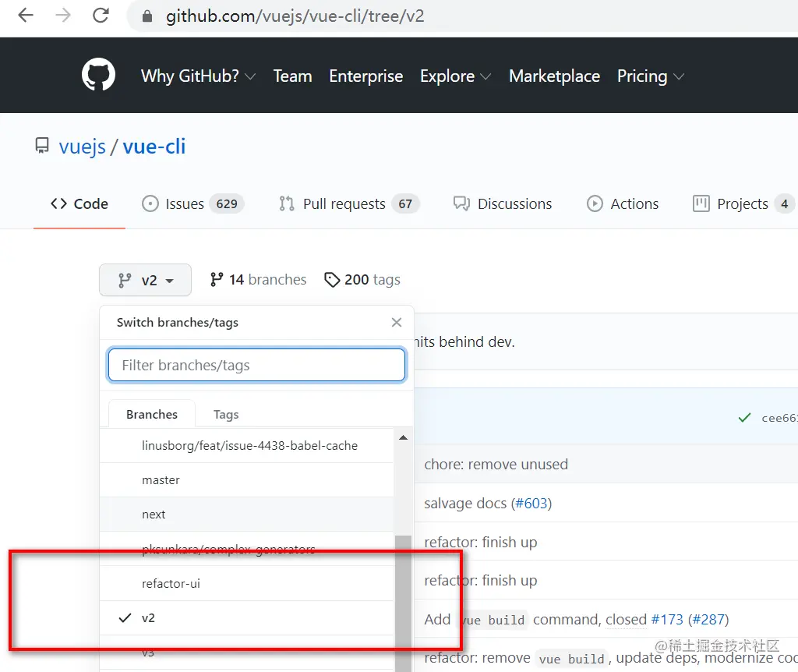Click the repository icon beside vuejs
This screenshot has height=672, width=798.
(x=42, y=146)
